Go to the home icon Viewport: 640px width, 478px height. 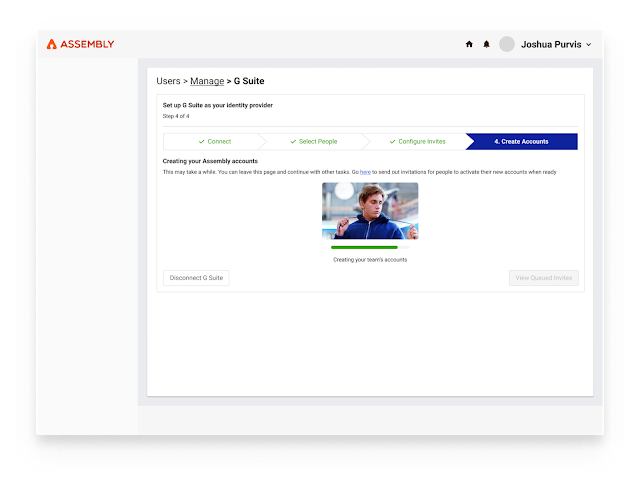(469, 44)
